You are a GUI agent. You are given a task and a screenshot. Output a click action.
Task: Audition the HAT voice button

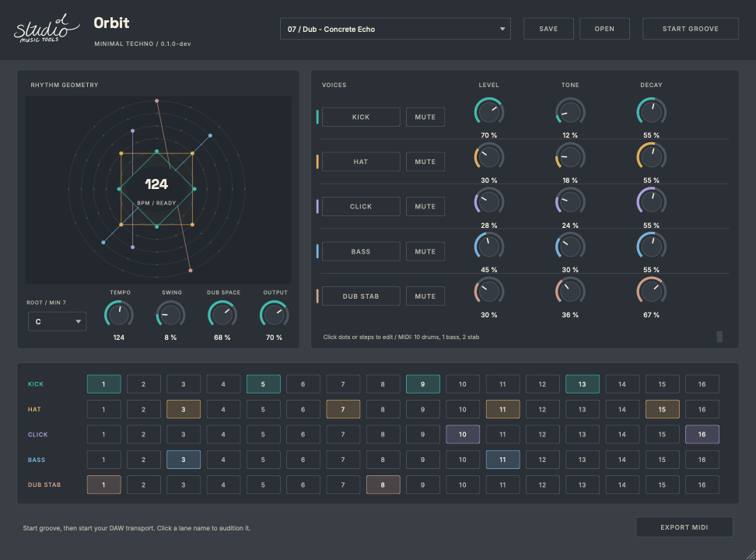361,162
